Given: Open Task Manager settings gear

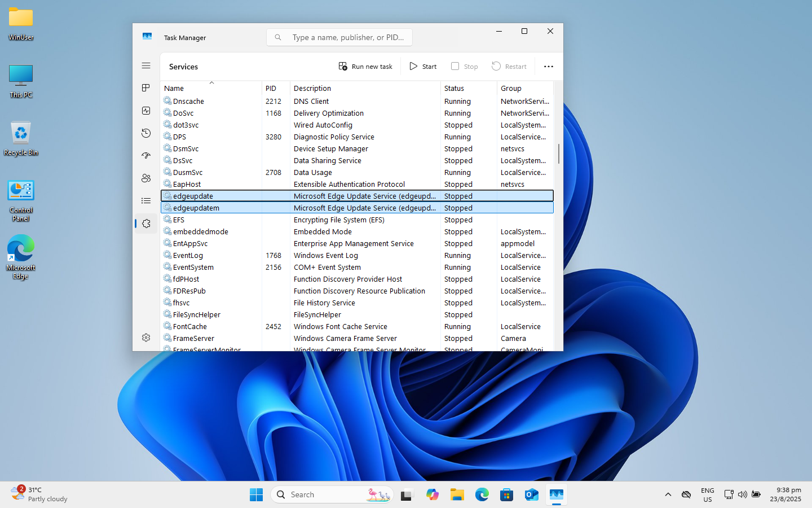Looking at the screenshot, I should [x=146, y=338].
